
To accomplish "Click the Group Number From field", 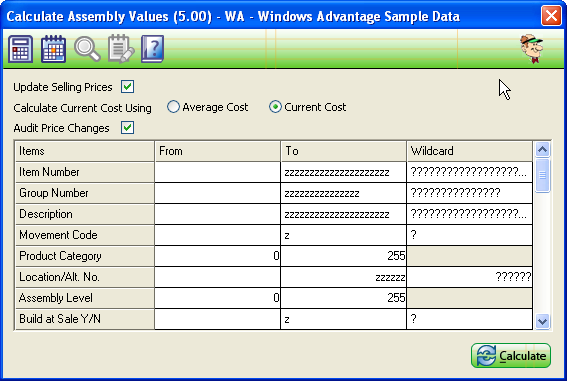I will point(217,193).
